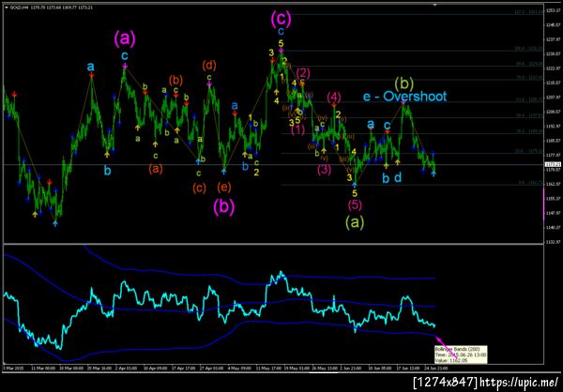Select the pink (1) wave label

click(x=297, y=130)
